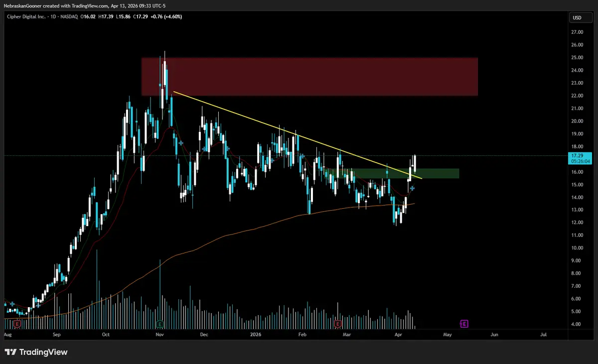Click the Oct label on time axis
This screenshot has width=598, height=364.
106,335
